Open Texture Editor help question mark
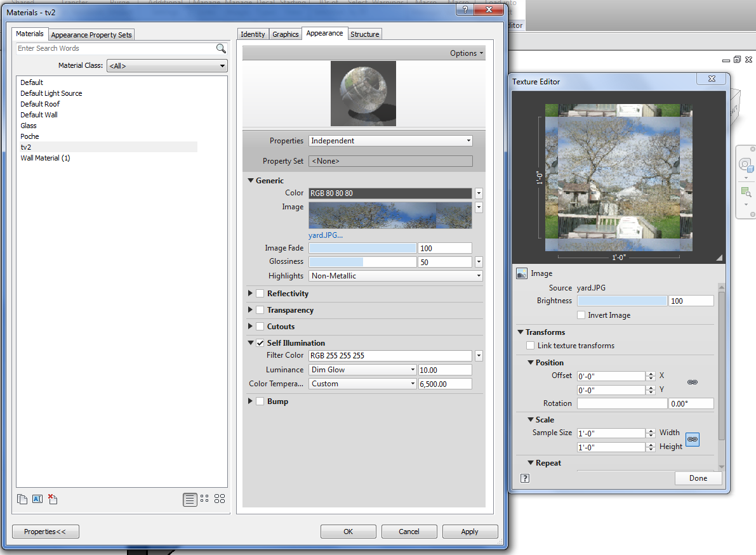 click(525, 478)
